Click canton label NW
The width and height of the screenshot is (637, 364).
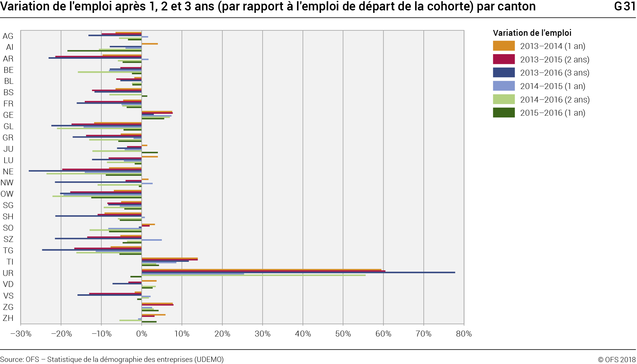coord(7,183)
